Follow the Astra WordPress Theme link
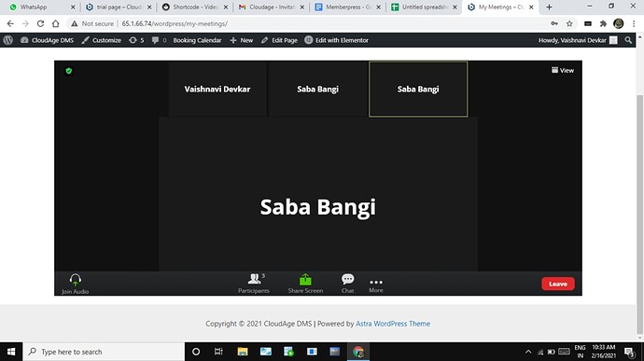Image resolution: width=644 pixels, height=361 pixels. click(x=393, y=324)
